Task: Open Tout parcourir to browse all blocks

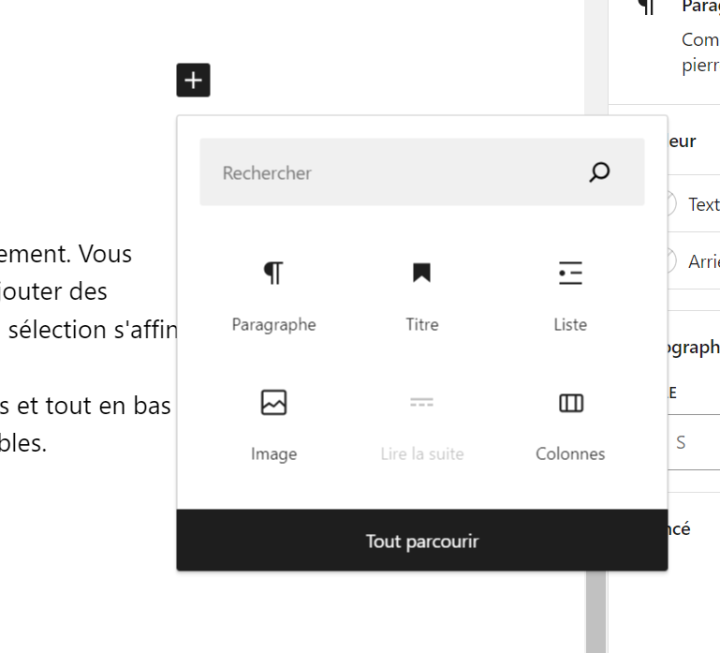Action: tap(422, 540)
